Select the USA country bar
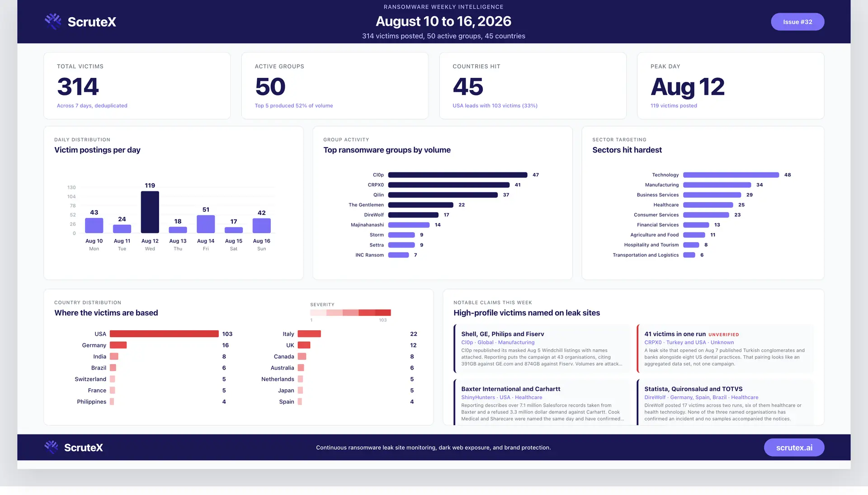The image size is (868, 495). coord(164,334)
